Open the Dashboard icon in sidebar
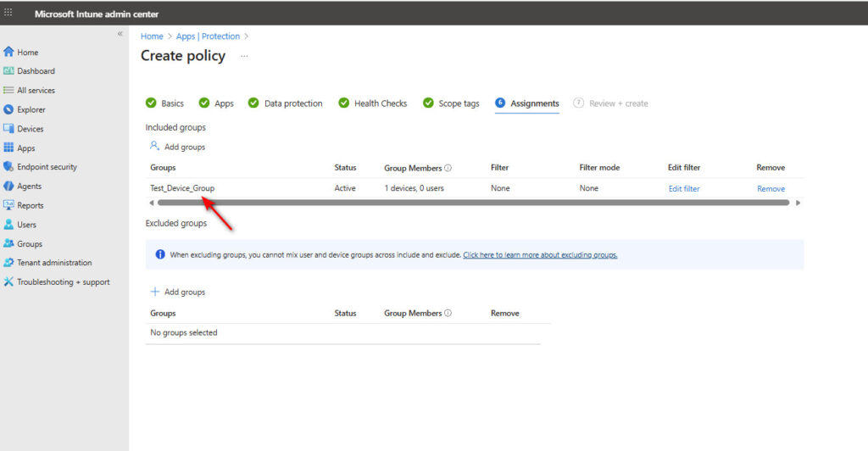Image resolution: width=868 pixels, height=451 pixels. pos(8,71)
